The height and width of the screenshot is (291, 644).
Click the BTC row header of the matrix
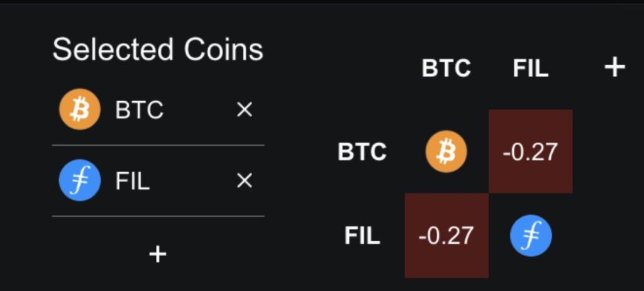click(x=362, y=152)
